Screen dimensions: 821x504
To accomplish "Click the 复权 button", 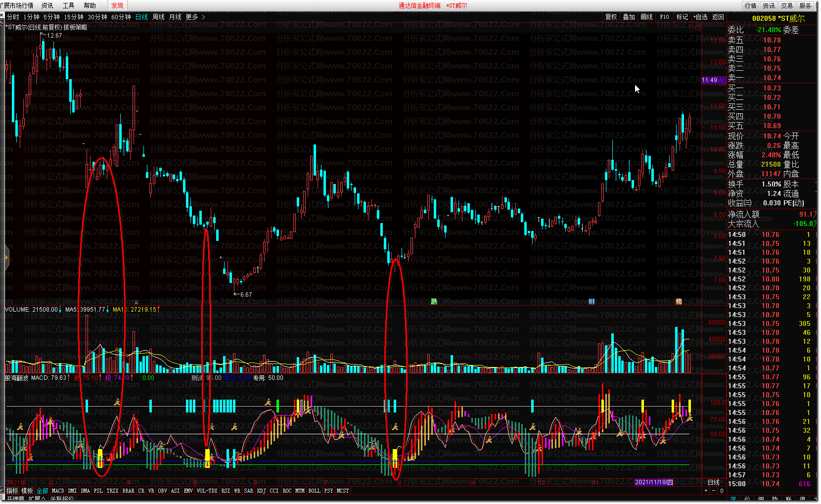I will click(611, 17).
